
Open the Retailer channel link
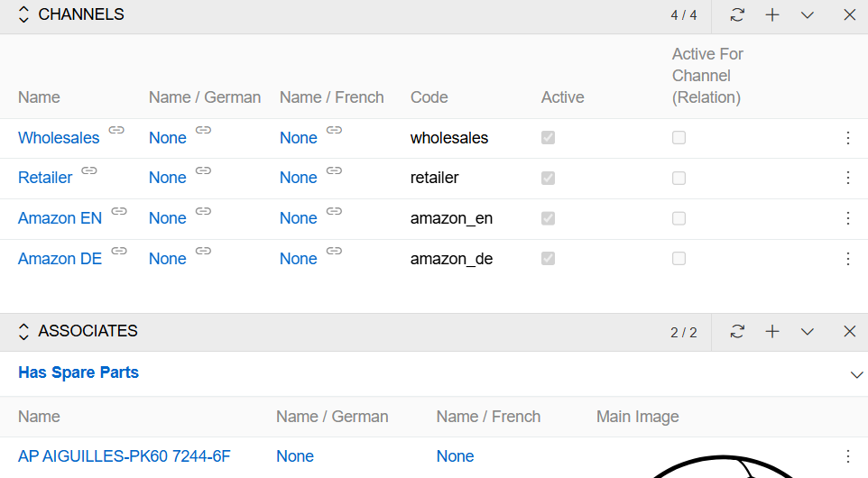click(45, 178)
